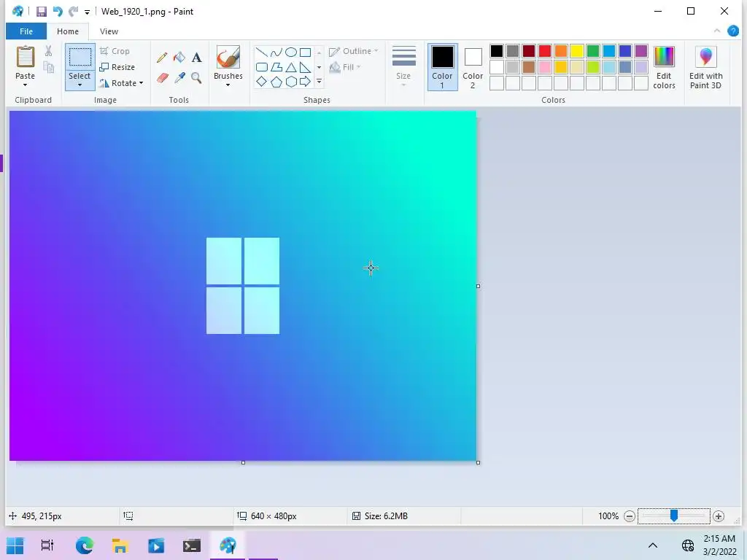Choose the Right arrow shape
The width and height of the screenshot is (747, 560).
click(x=306, y=82)
